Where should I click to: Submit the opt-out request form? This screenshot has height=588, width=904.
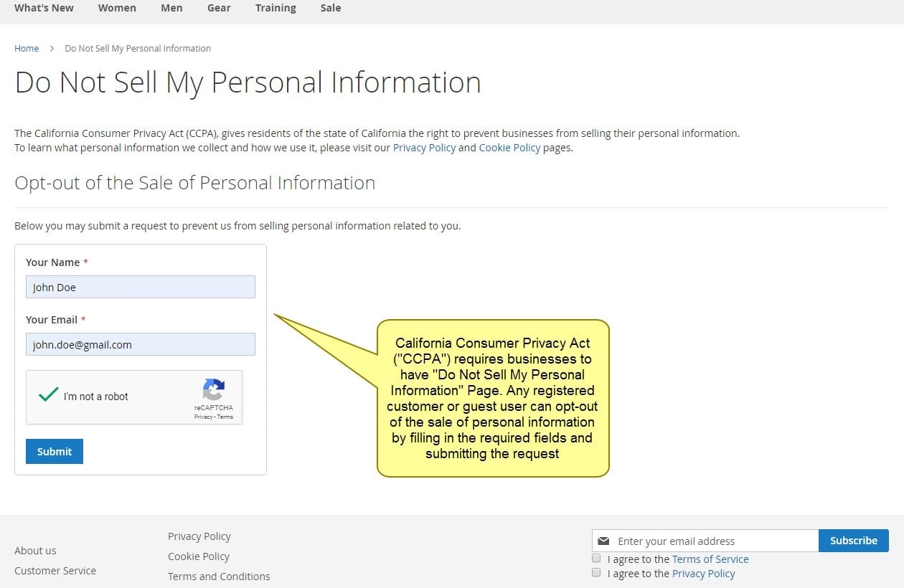[54, 451]
